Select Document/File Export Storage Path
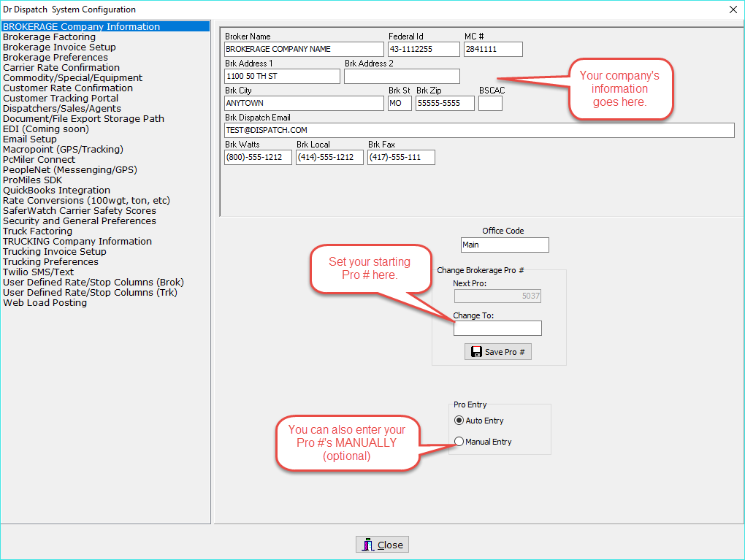 [83, 119]
